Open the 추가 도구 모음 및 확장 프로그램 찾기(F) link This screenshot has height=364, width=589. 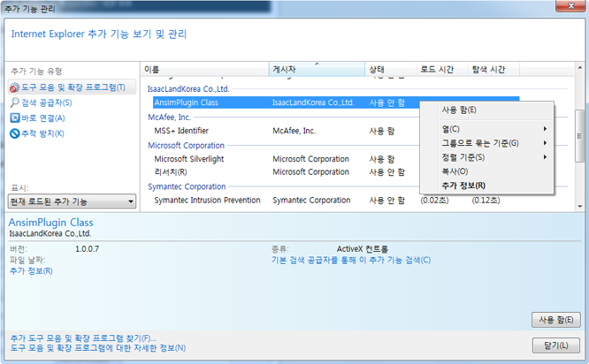(x=83, y=338)
